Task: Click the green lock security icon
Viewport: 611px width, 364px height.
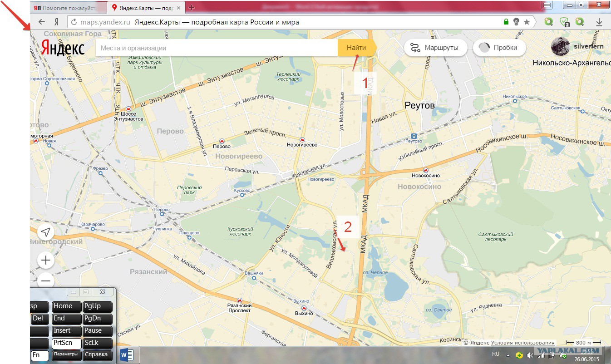Action: [x=506, y=22]
